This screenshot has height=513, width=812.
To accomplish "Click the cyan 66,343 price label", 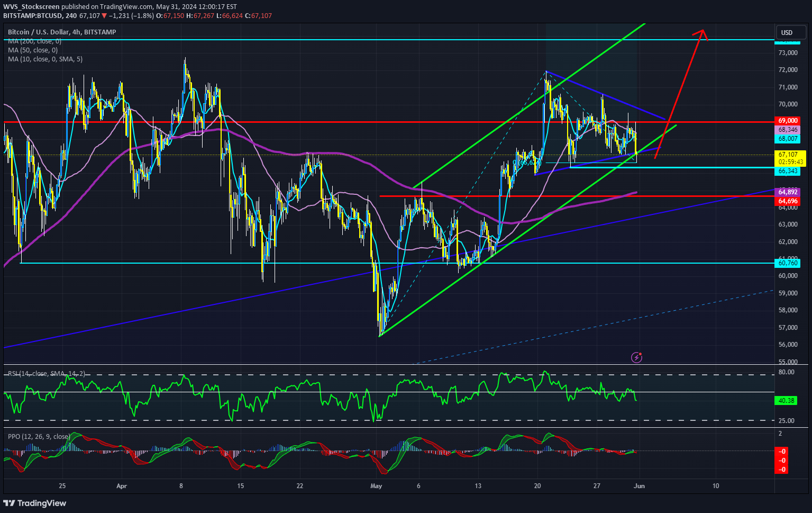I will (788, 171).
